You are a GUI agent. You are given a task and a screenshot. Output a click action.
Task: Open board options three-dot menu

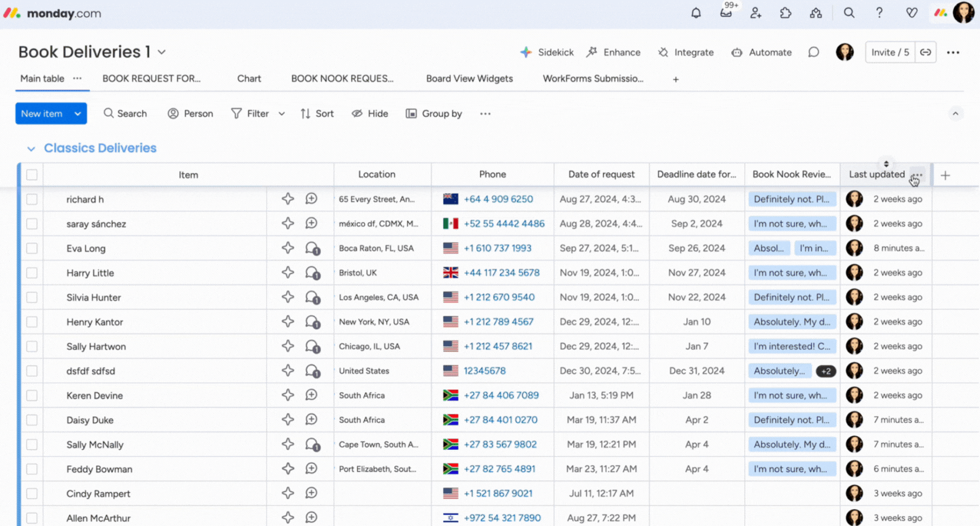coord(953,52)
